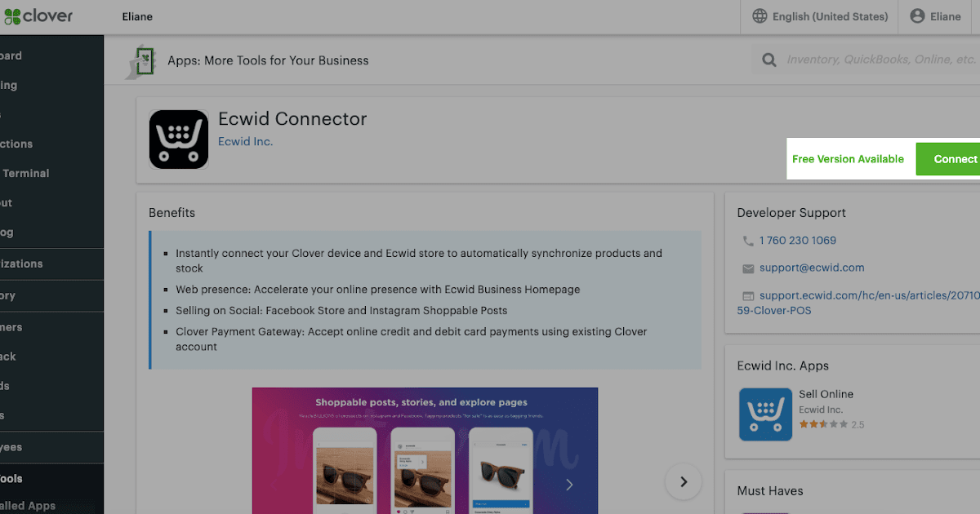The height and width of the screenshot is (514, 980).
Task: Click the Eliane account profile icon
Action: pos(917,16)
